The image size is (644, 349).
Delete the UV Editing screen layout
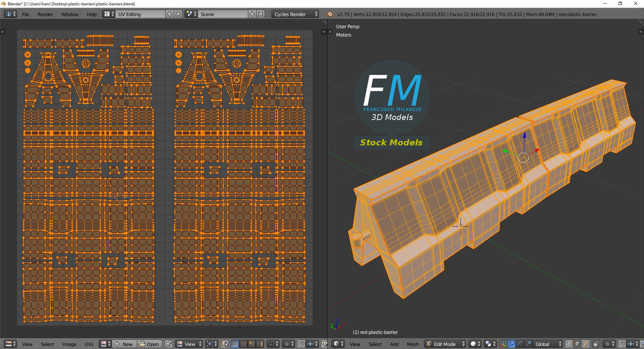pos(178,14)
